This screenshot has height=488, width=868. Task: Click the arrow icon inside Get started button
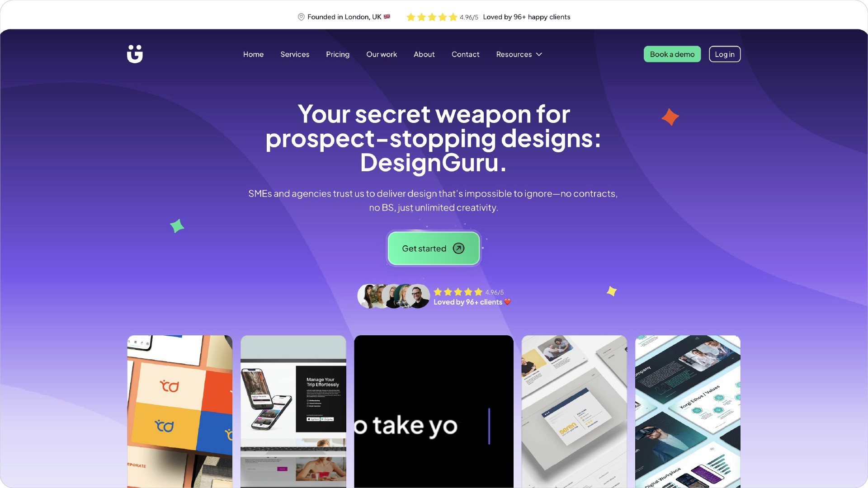[459, 249]
